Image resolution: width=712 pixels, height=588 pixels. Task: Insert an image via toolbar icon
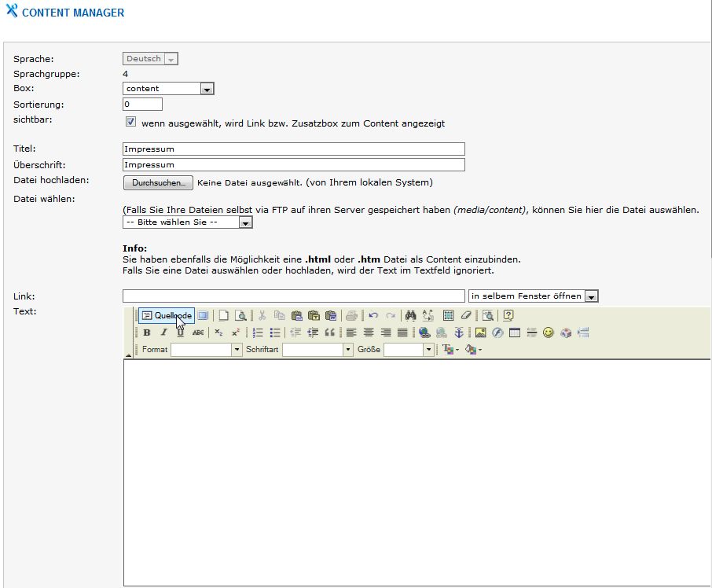tap(481, 333)
